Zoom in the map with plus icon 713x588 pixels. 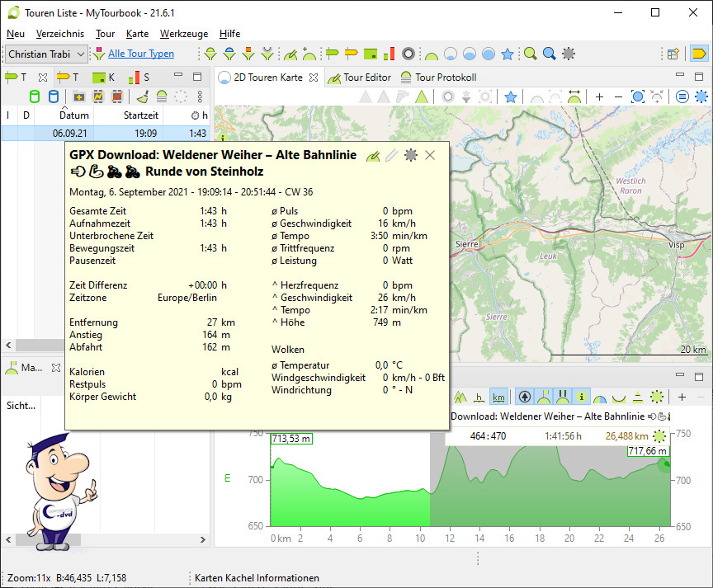click(x=599, y=97)
